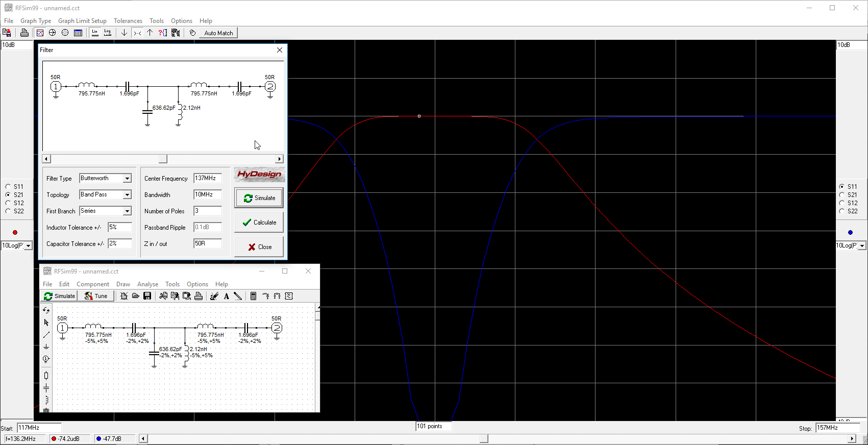
Task: Click the Auto Match button
Action: [218, 33]
